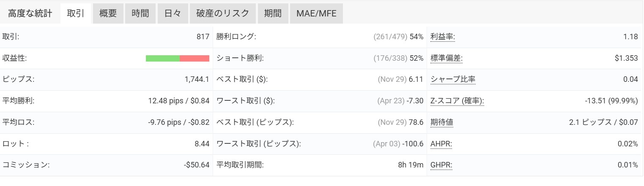Click the 標準偏差 label
Screen dimensions: 644x186
click(446, 58)
